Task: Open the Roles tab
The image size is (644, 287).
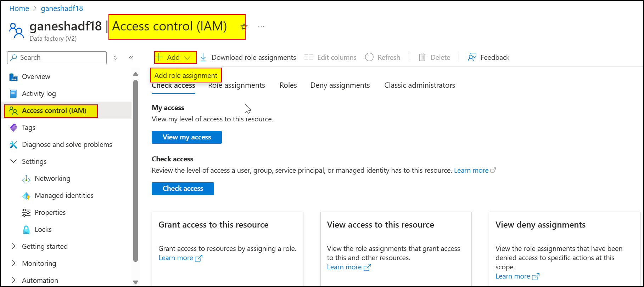Action: point(288,85)
